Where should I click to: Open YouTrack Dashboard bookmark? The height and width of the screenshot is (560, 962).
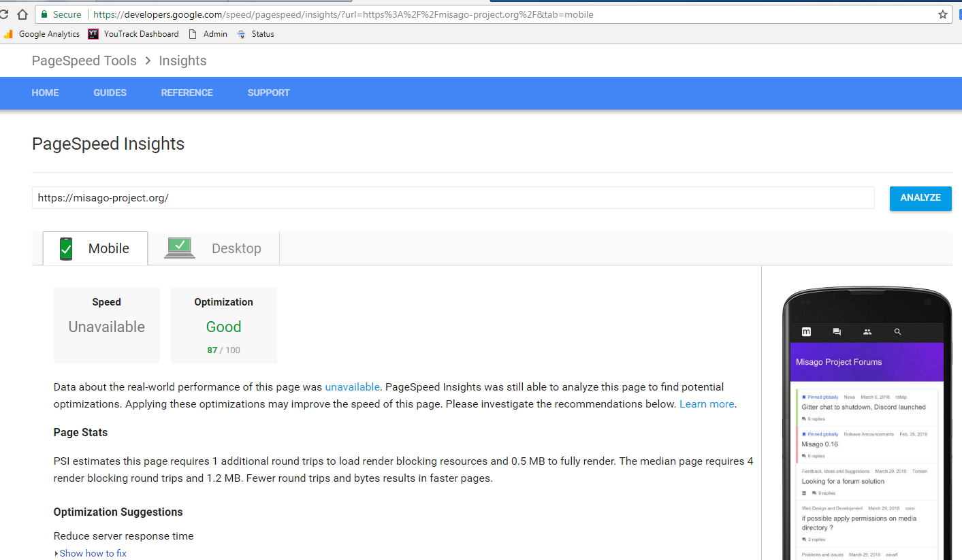(x=133, y=34)
